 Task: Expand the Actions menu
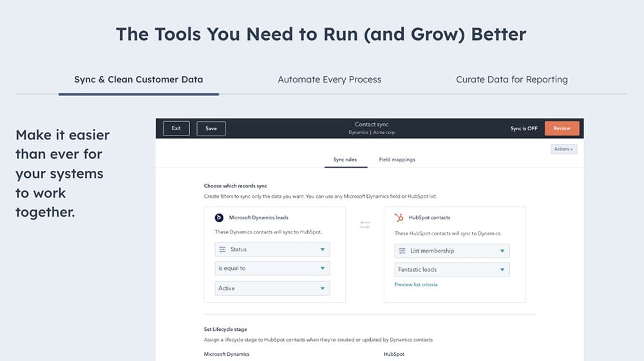563,149
